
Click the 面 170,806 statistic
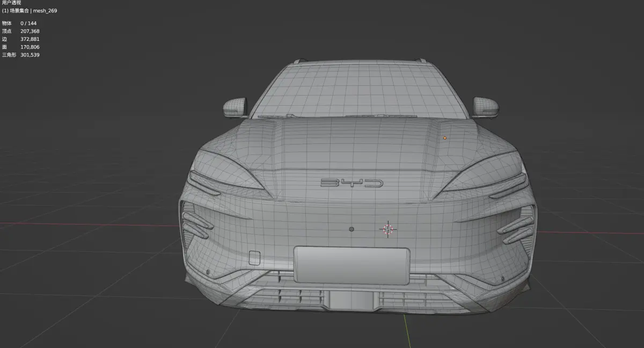tap(20, 47)
